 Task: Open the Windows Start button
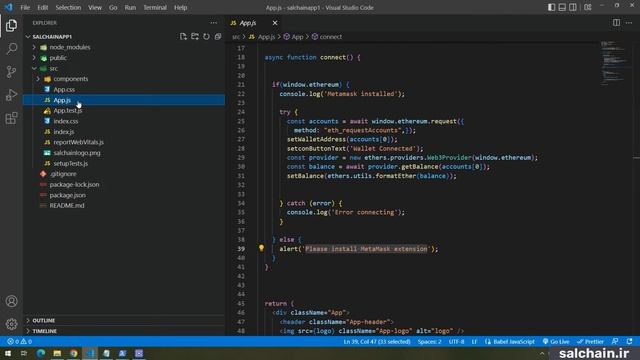coord(8,353)
